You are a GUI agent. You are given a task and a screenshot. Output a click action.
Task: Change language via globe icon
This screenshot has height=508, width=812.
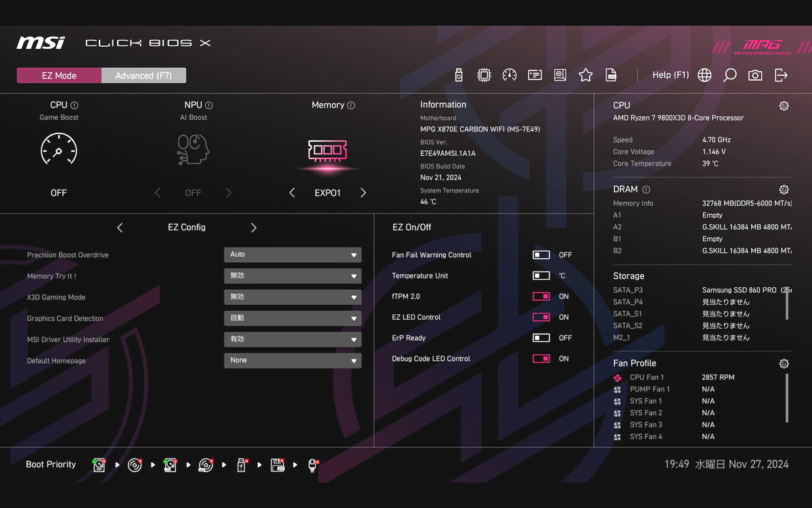[x=704, y=75]
